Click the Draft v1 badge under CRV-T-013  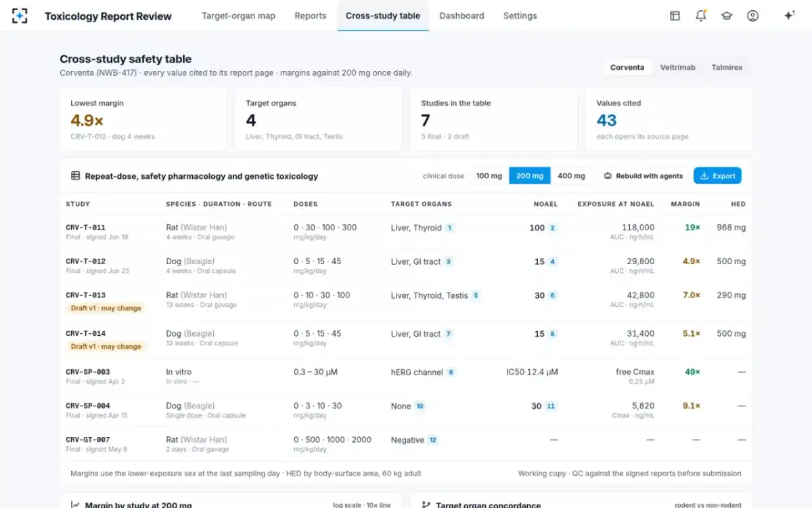106,308
